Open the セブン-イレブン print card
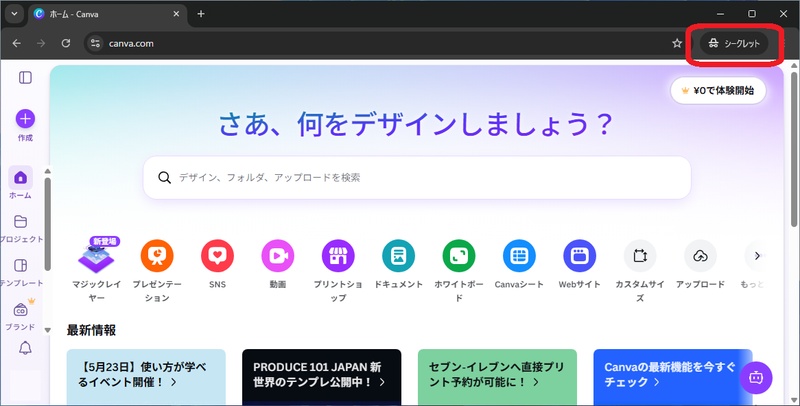Screen dimensions: 800x406 497,376
